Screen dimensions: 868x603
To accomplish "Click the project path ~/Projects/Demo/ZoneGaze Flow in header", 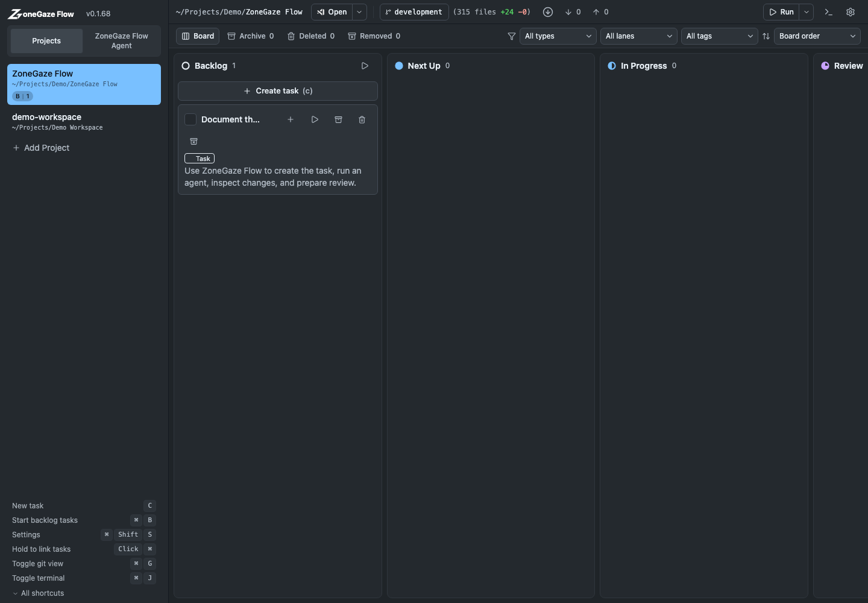I will (x=239, y=12).
